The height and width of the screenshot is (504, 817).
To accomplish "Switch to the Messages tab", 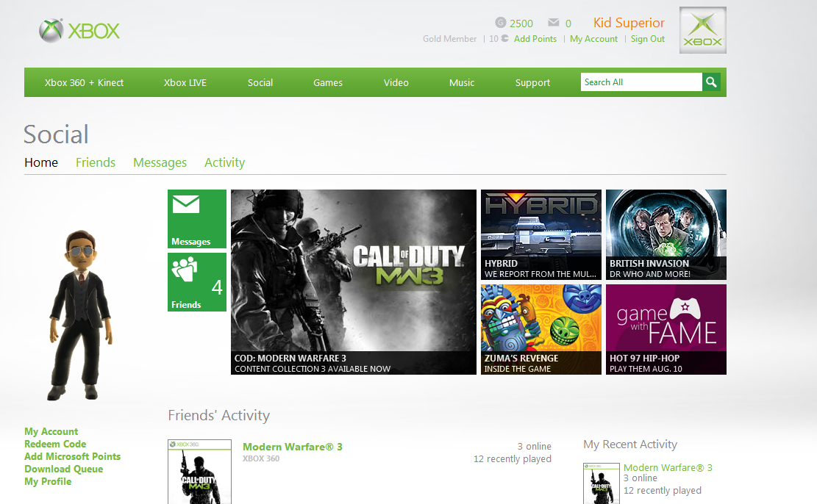I will [160, 162].
